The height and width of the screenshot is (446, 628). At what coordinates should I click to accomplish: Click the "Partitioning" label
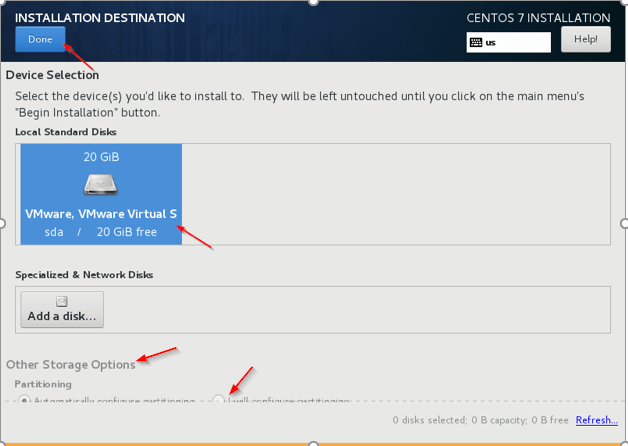[43, 384]
